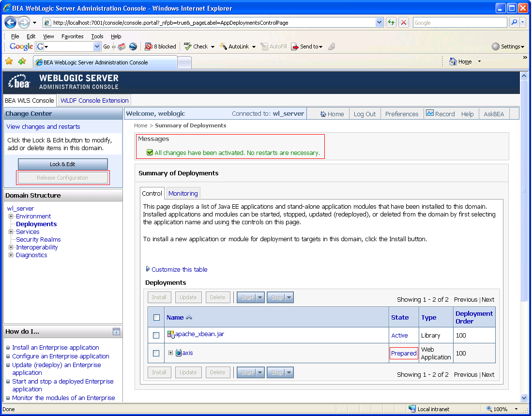Open the Tools menu
The image size is (532, 416).
click(97, 36)
